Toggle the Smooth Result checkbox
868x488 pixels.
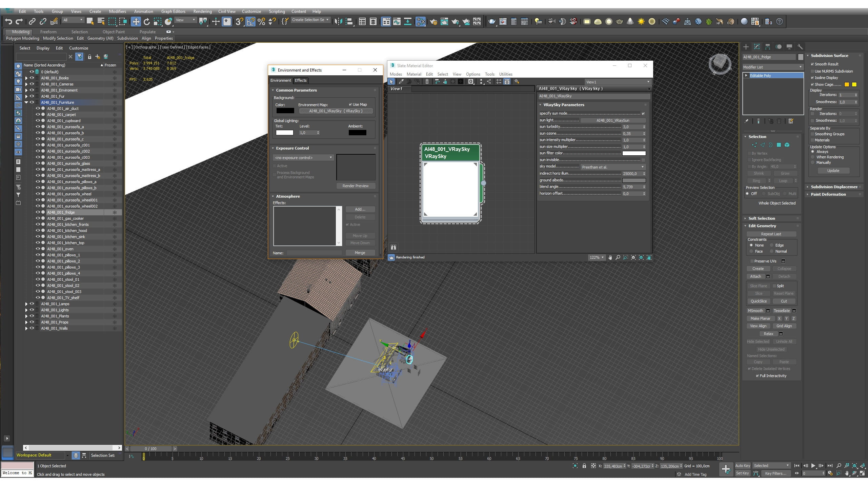coord(812,64)
